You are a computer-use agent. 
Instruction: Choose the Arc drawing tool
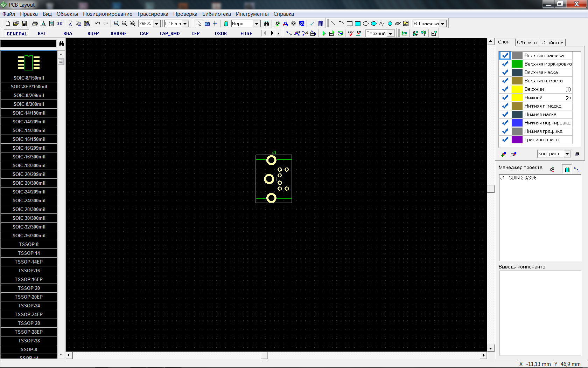[x=341, y=23]
